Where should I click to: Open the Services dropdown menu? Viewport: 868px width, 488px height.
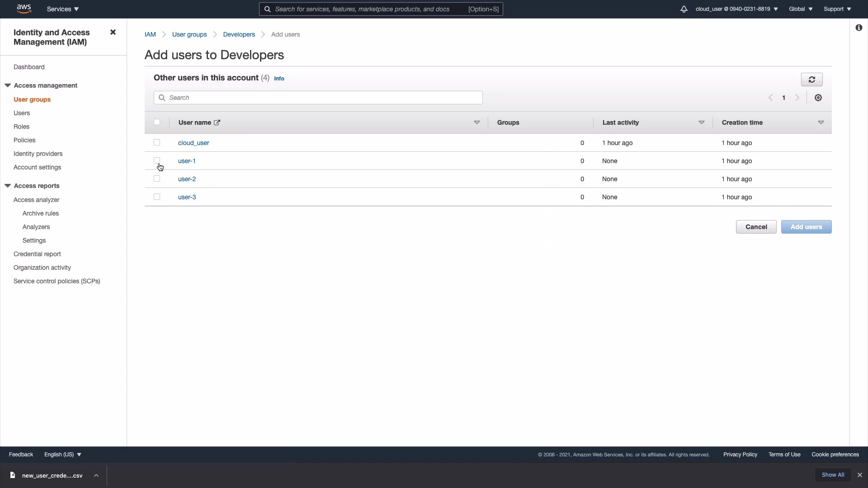[63, 9]
